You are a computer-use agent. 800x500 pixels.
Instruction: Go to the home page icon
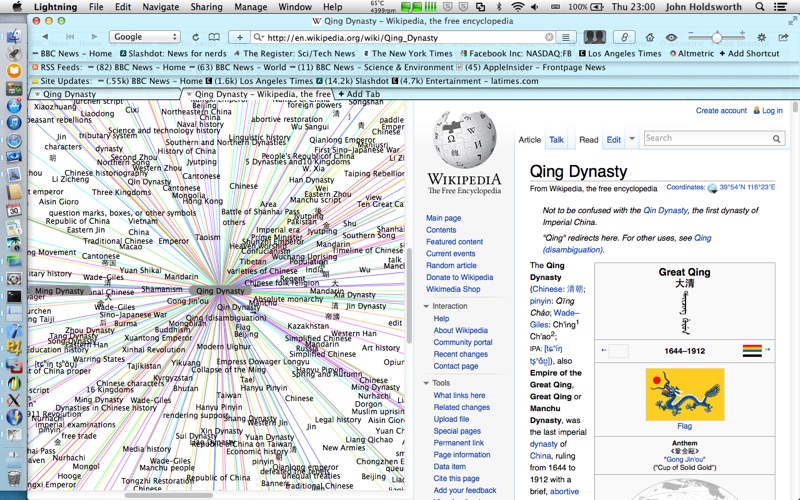point(649,37)
